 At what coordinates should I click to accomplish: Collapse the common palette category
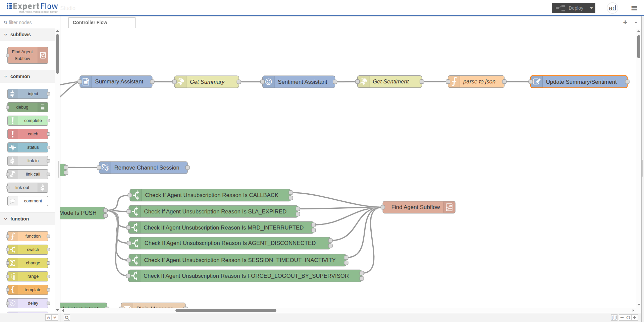pos(28,76)
